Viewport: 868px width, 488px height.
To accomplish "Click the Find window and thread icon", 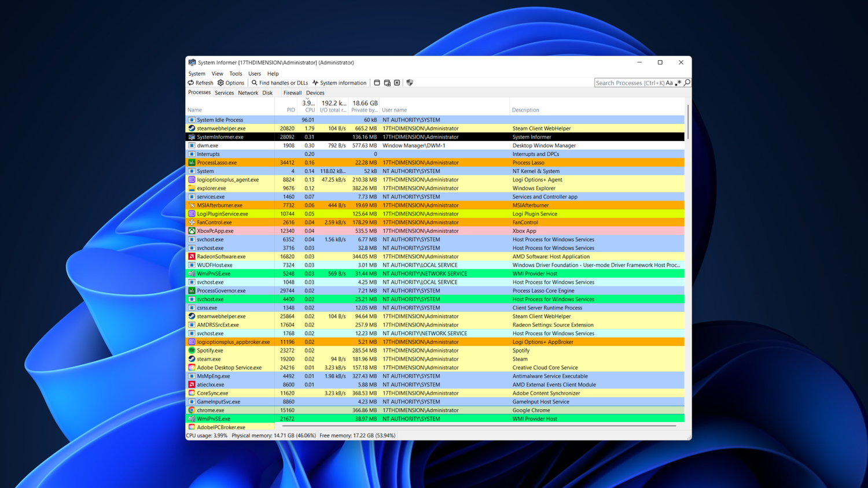I will pyautogui.click(x=387, y=83).
